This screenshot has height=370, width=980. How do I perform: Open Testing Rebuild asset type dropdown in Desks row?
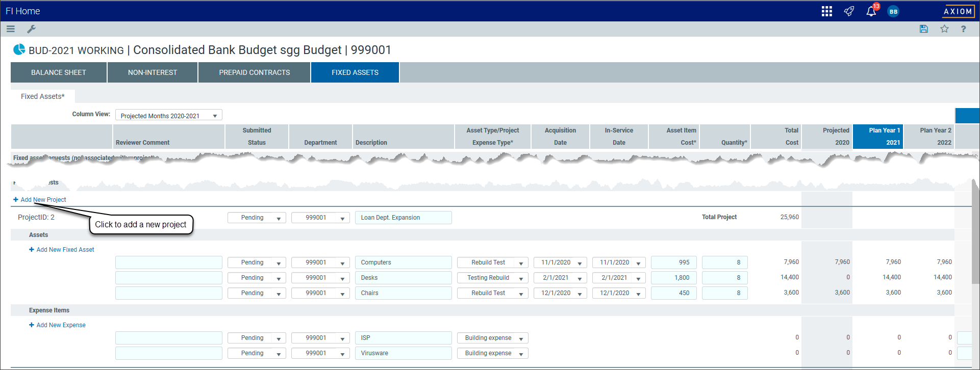click(x=493, y=278)
